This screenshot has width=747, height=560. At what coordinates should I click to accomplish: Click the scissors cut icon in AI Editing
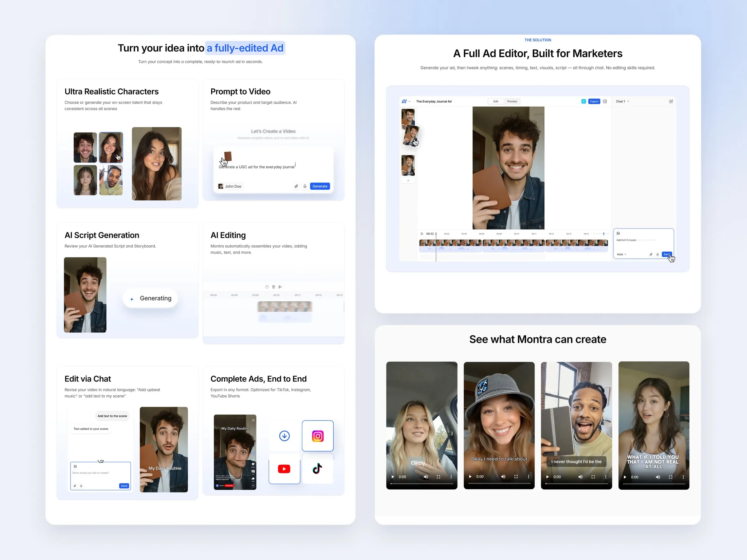point(280,287)
